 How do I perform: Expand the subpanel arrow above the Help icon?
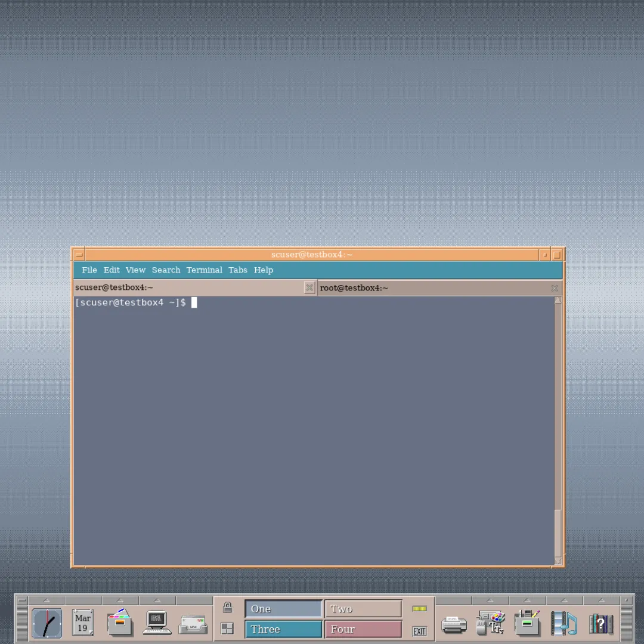(x=600, y=600)
